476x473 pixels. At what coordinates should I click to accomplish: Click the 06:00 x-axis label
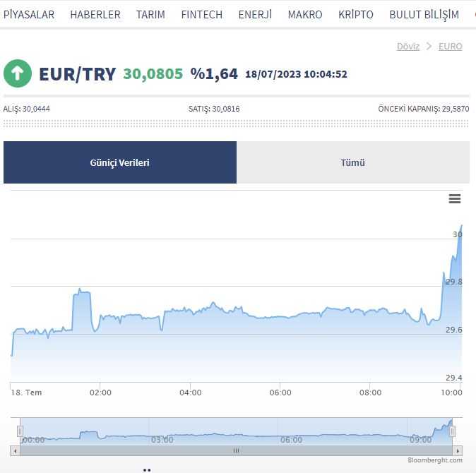tap(280, 393)
